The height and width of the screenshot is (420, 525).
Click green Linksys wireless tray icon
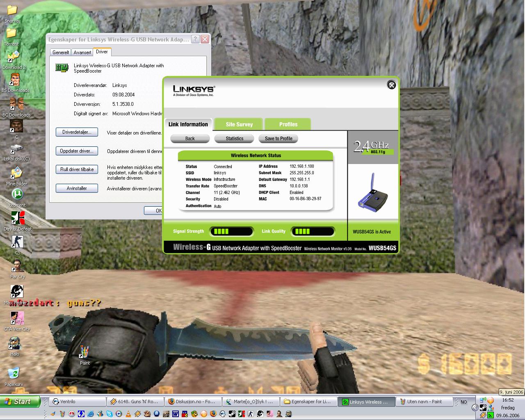(x=491, y=415)
